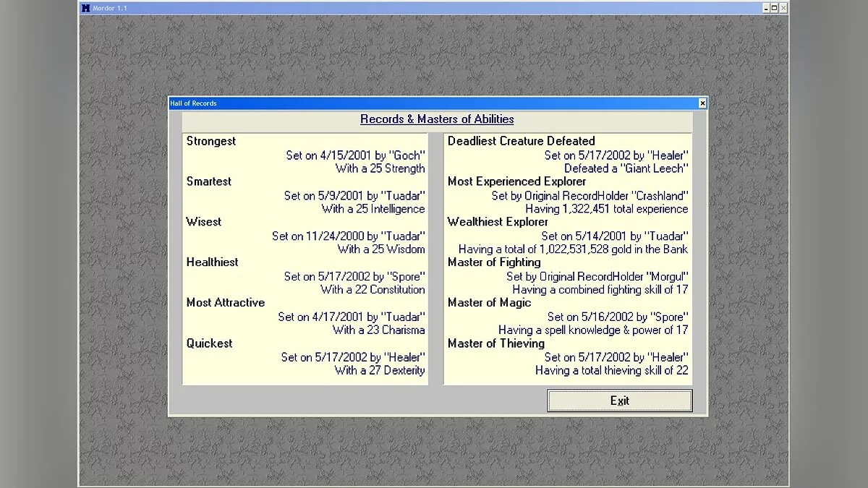Select the Deadliest Creature Defeated heading
Screen dimensions: 868x488
(x=521, y=141)
